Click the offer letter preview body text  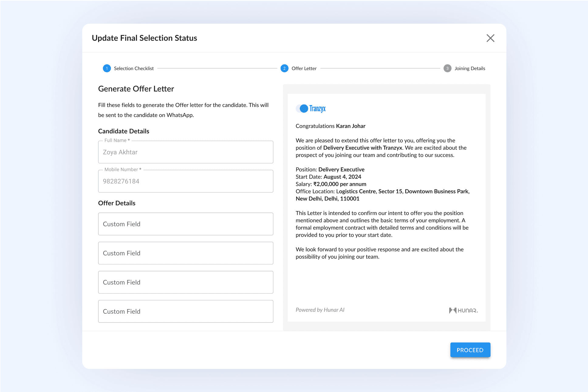(382, 224)
